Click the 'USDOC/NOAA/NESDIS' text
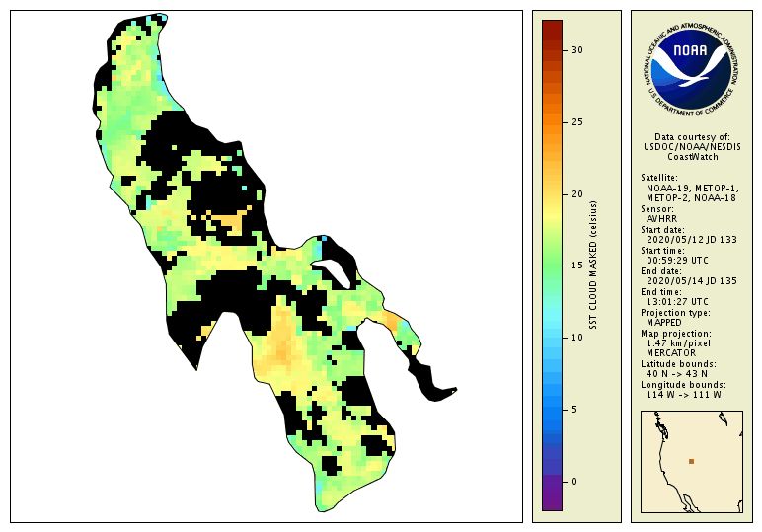762x532 pixels. coord(692,147)
